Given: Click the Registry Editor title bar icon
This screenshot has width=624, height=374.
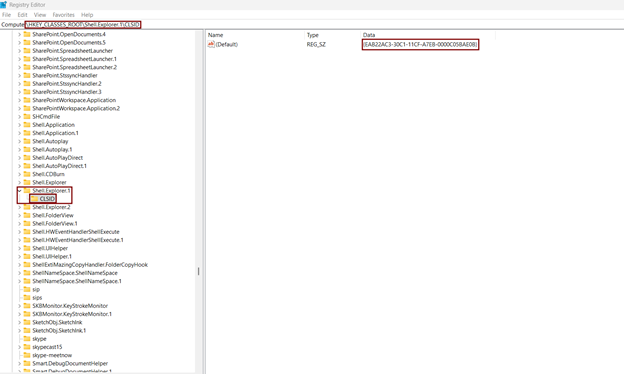Looking at the screenshot, I should pyautogui.click(x=4, y=5).
